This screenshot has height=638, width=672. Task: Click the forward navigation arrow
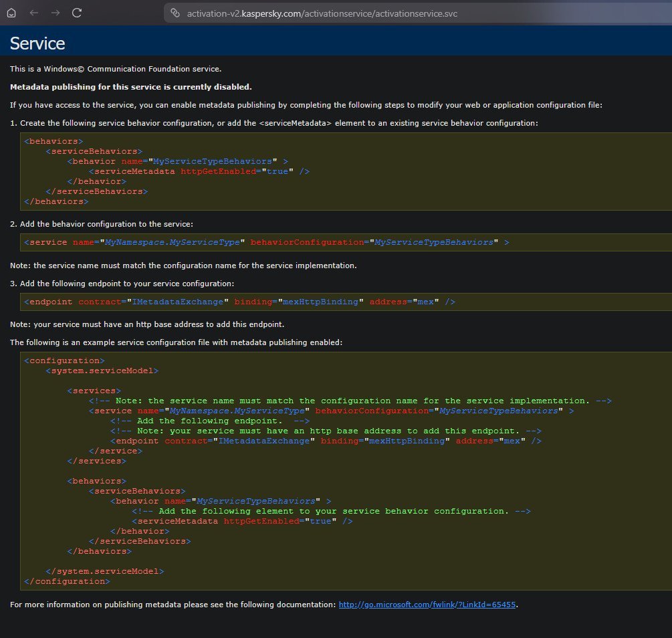pyautogui.click(x=55, y=13)
